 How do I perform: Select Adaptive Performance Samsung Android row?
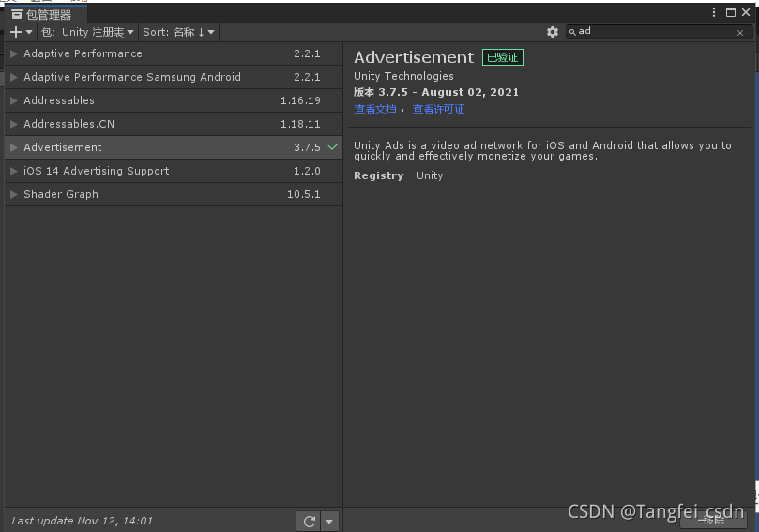click(x=174, y=77)
